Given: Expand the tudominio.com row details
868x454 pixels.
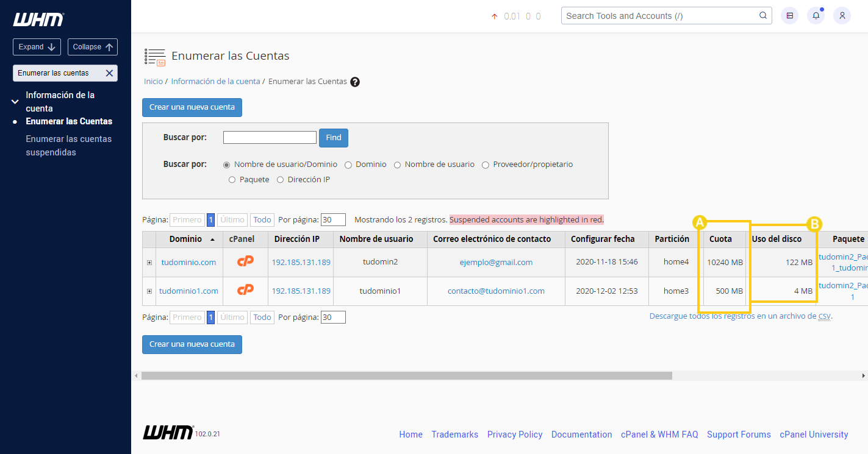Looking at the screenshot, I should click(x=149, y=261).
